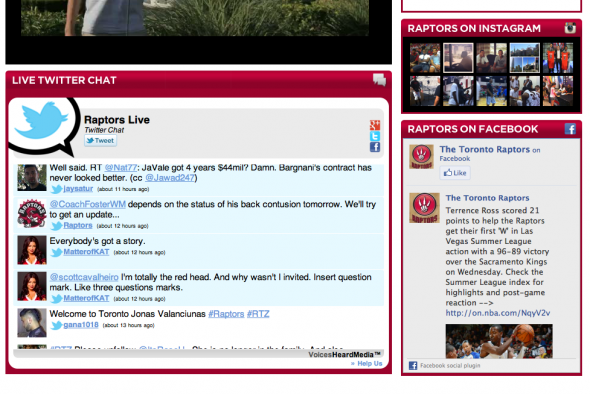Open the Instagram camera icon in panel header
Screen dimensions: 590x394
click(x=570, y=28)
